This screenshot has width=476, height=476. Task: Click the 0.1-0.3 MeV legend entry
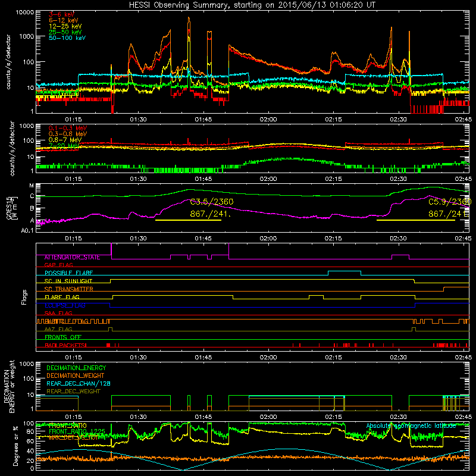(x=68, y=128)
